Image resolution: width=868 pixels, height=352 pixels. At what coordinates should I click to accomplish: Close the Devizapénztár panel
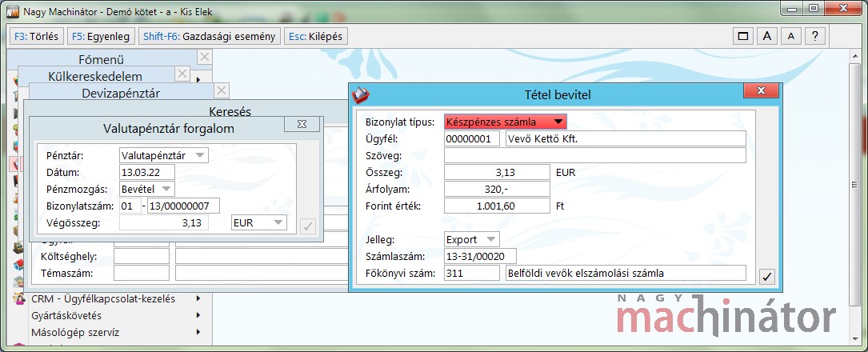coord(221,90)
